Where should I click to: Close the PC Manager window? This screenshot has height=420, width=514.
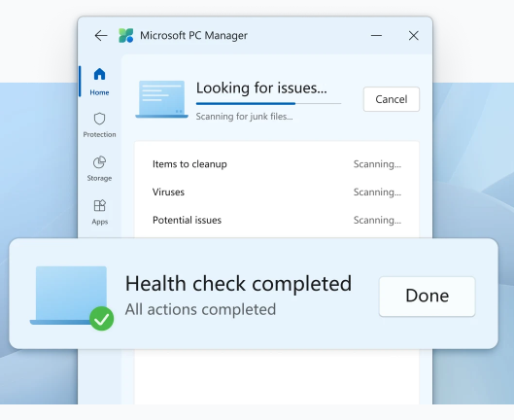point(414,35)
